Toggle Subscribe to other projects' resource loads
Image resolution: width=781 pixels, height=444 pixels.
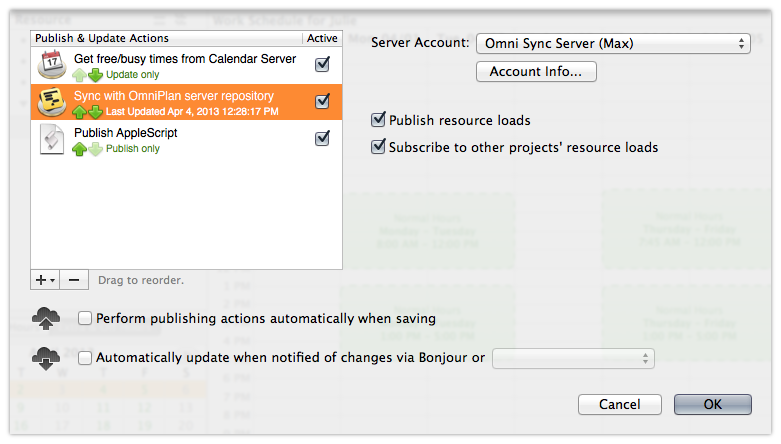[378, 147]
